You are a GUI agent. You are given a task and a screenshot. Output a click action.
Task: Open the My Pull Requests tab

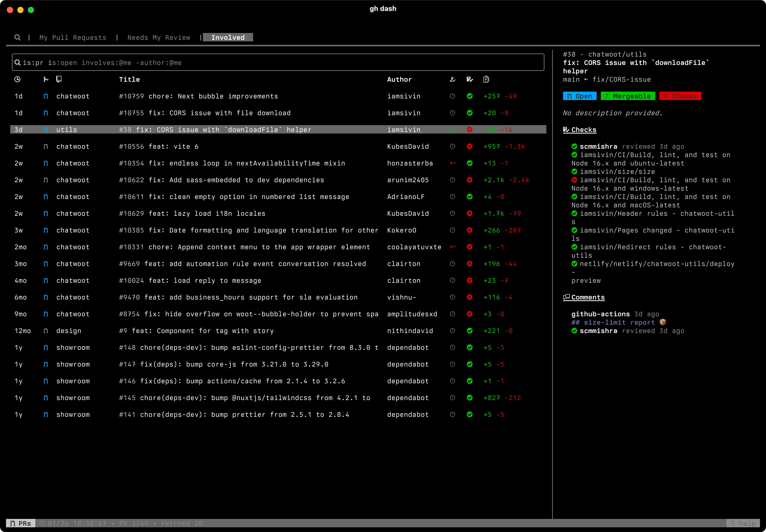[x=73, y=37]
